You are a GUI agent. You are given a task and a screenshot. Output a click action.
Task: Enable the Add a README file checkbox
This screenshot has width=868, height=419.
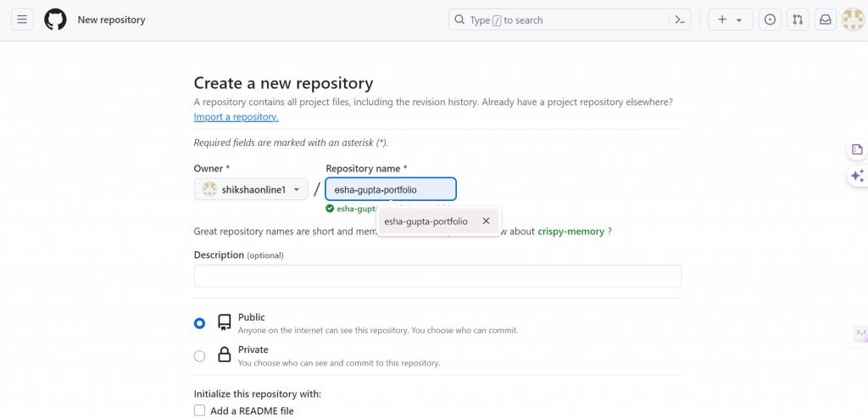pyautogui.click(x=200, y=411)
